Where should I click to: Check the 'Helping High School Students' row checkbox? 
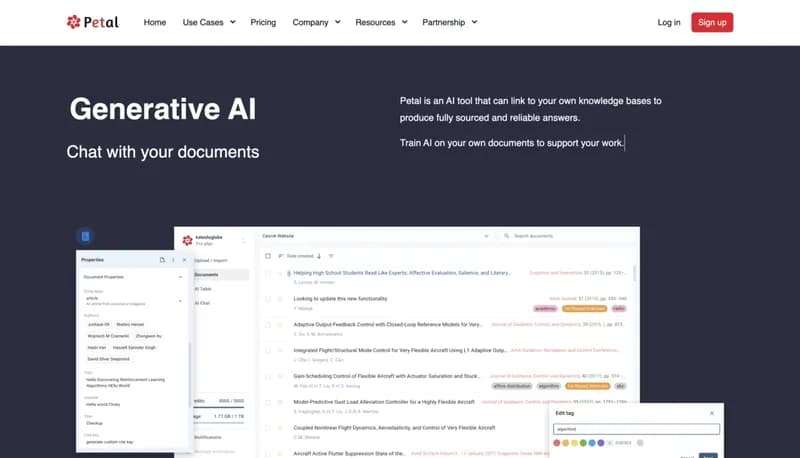click(268, 273)
